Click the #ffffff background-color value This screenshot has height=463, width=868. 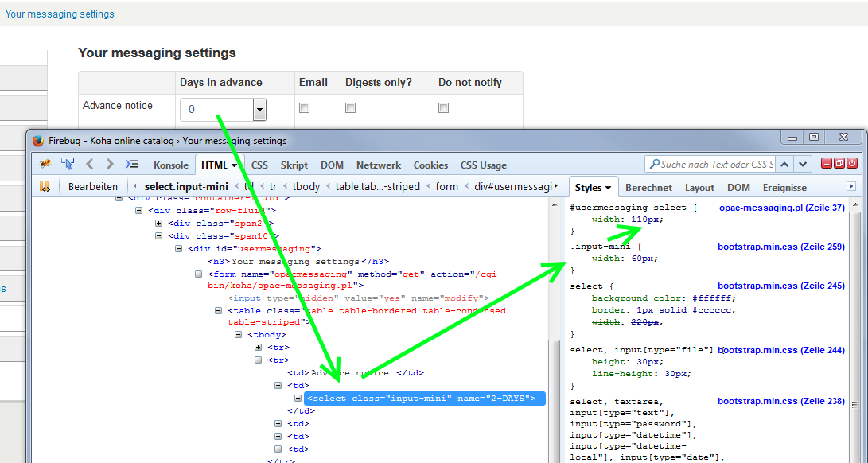[711, 298]
